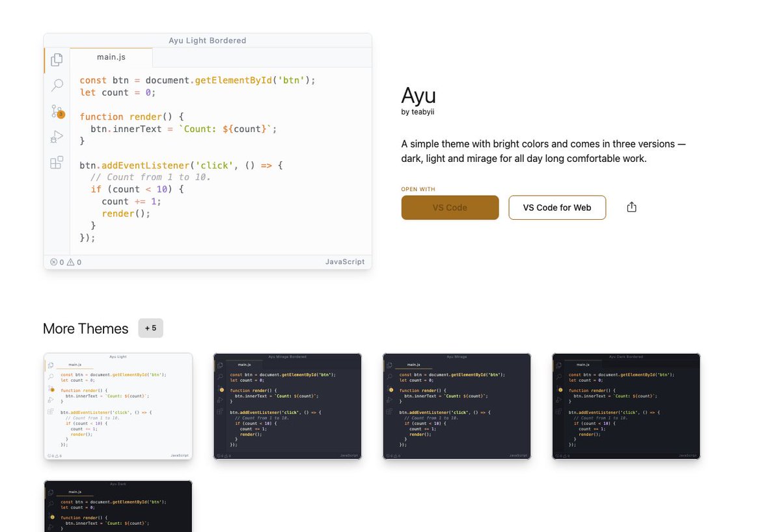
Task: Open the Ayu Dark theme thumbnail
Action: 118,506
